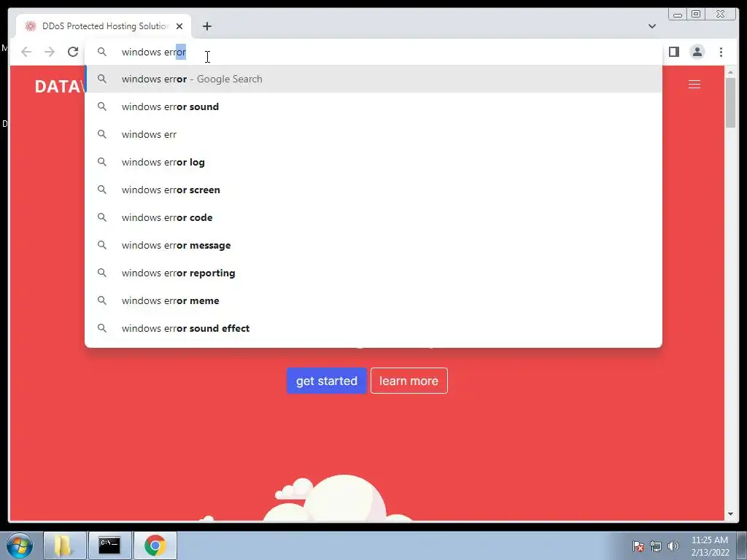The image size is (747, 560).
Task: Click the 'learn more' button
Action: (x=409, y=381)
